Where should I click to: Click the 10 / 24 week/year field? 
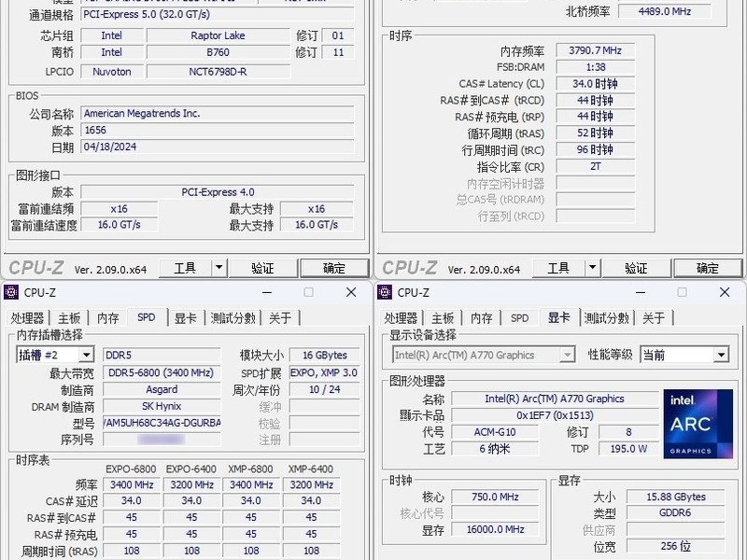[x=324, y=389]
